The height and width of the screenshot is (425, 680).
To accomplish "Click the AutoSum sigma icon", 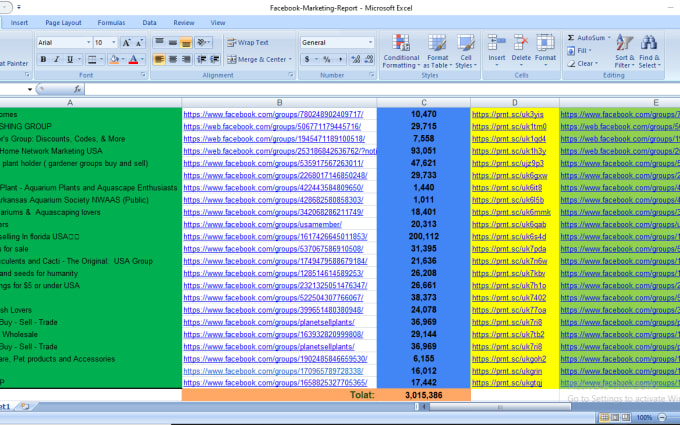I will (x=571, y=38).
